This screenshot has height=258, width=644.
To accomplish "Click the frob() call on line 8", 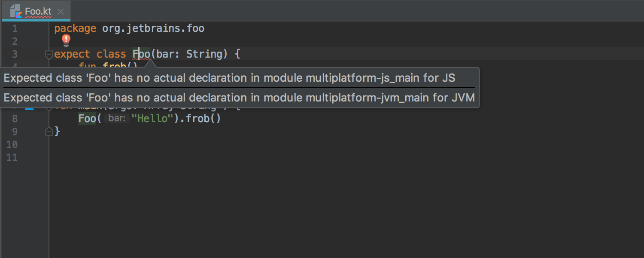I will (x=204, y=118).
